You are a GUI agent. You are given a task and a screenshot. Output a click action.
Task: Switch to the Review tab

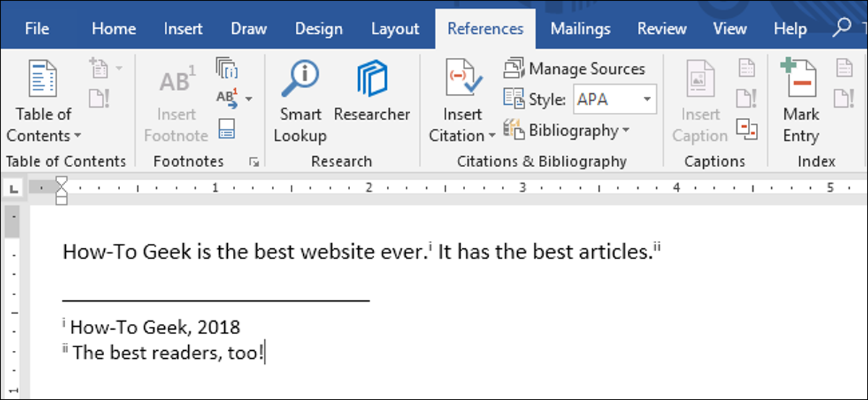click(662, 29)
